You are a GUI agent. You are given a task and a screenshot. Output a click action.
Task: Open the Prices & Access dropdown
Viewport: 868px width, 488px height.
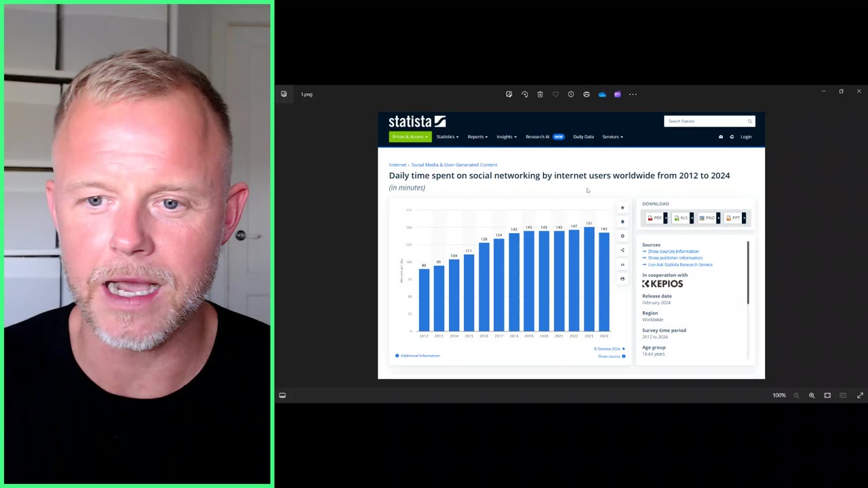tap(410, 137)
